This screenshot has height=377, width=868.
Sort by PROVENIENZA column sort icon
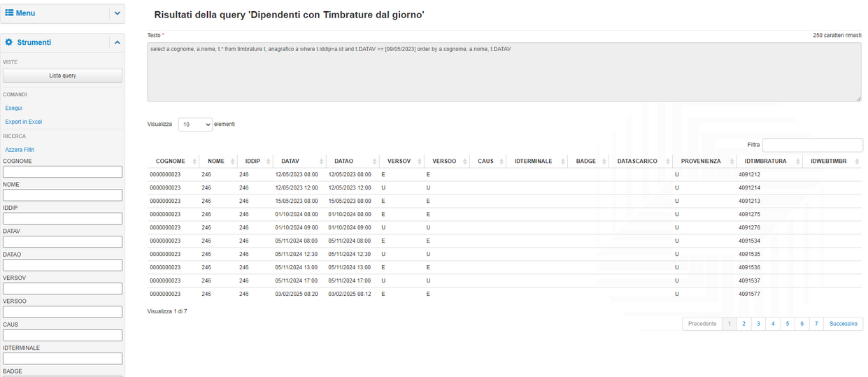730,162
